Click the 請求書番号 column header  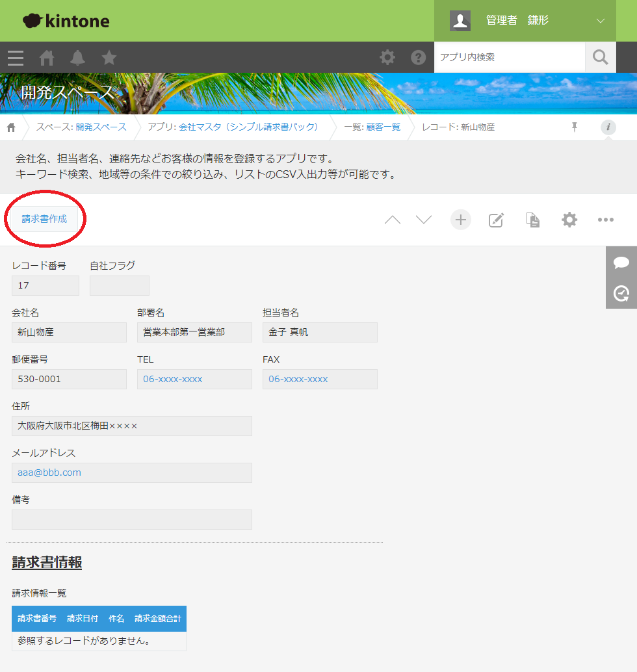(x=37, y=619)
